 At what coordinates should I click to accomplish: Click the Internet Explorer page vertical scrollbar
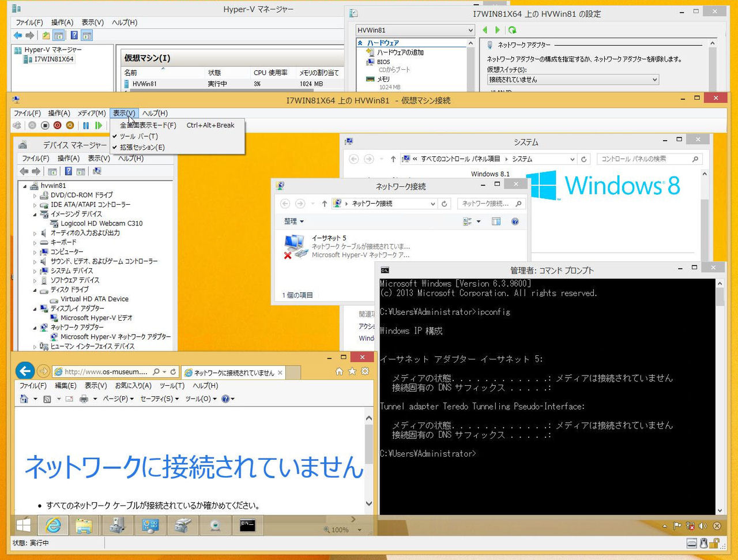click(369, 460)
